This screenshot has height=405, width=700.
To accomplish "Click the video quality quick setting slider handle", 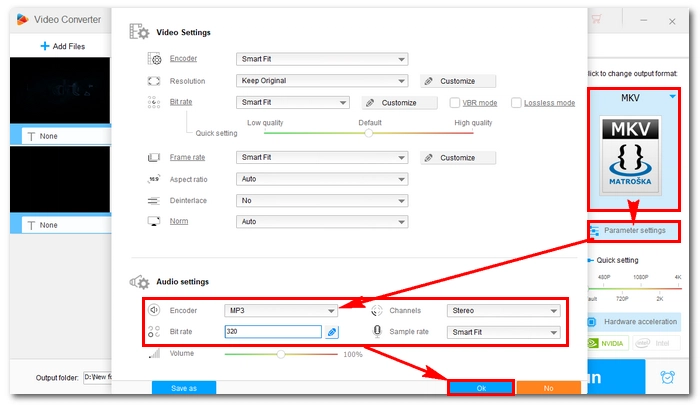I will click(369, 133).
